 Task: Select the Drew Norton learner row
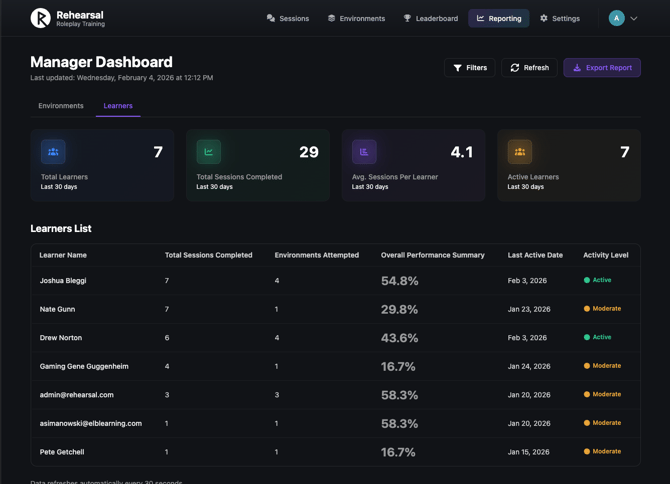[x=61, y=338]
